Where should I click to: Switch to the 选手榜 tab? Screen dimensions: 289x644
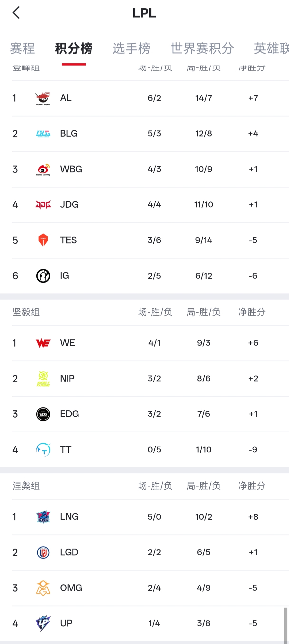pyautogui.click(x=131, y=48)
